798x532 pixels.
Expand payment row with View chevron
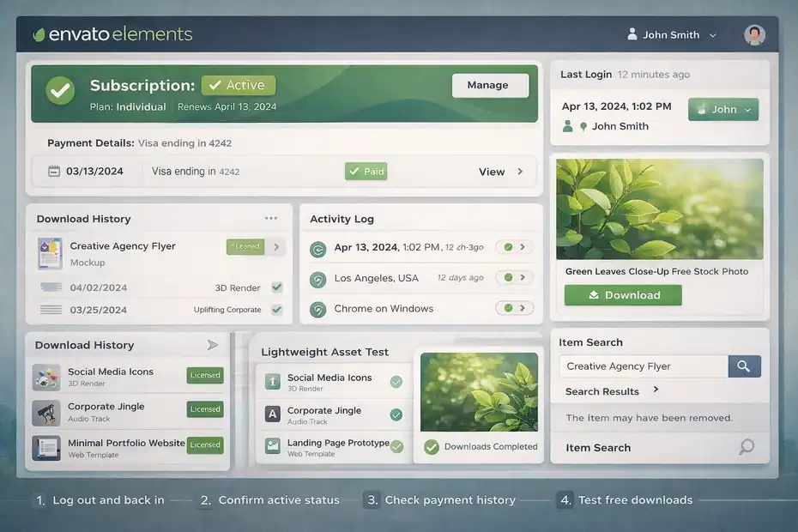pos(520,172)
